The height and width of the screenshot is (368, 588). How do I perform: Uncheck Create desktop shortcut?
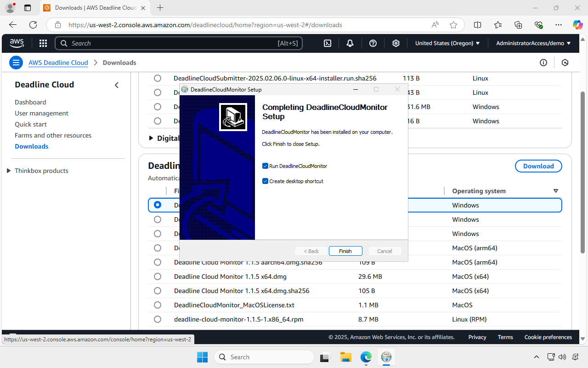pyautogui.click(x=265, y=181)
